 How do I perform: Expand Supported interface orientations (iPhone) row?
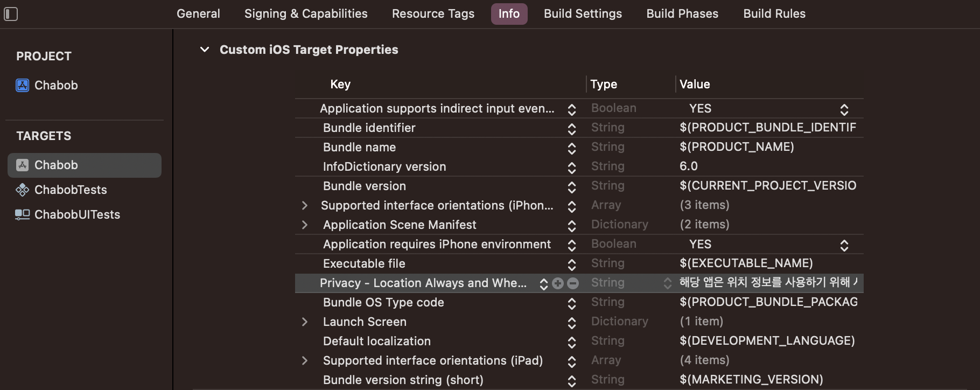click(305, 205)
